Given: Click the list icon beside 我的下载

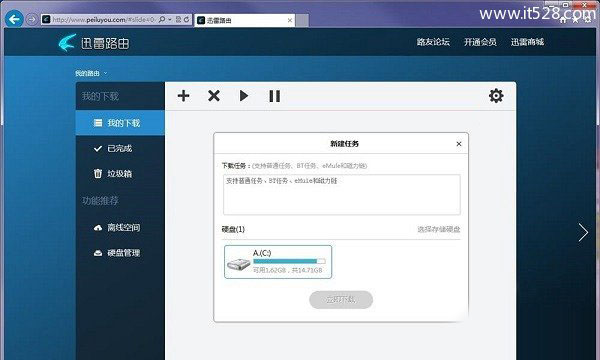Looking at the screenshot, I should point(98,123).
